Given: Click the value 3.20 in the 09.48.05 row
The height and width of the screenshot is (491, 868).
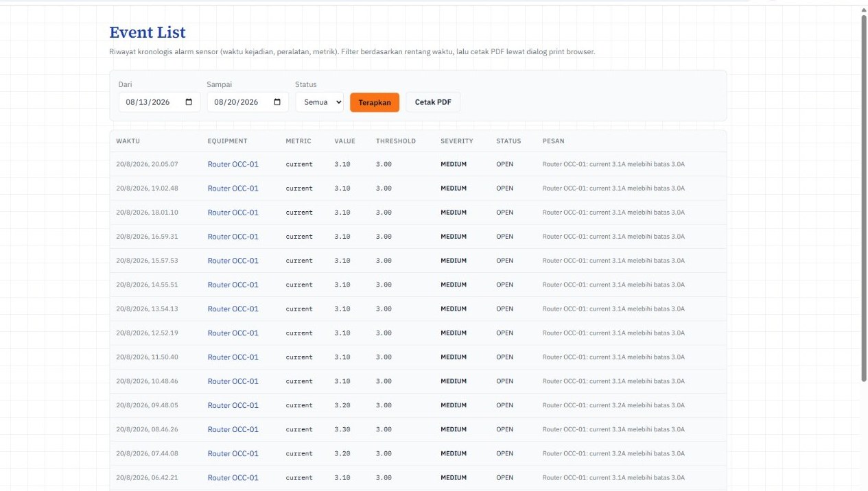Looking at the screenshot, I should 342,405.
